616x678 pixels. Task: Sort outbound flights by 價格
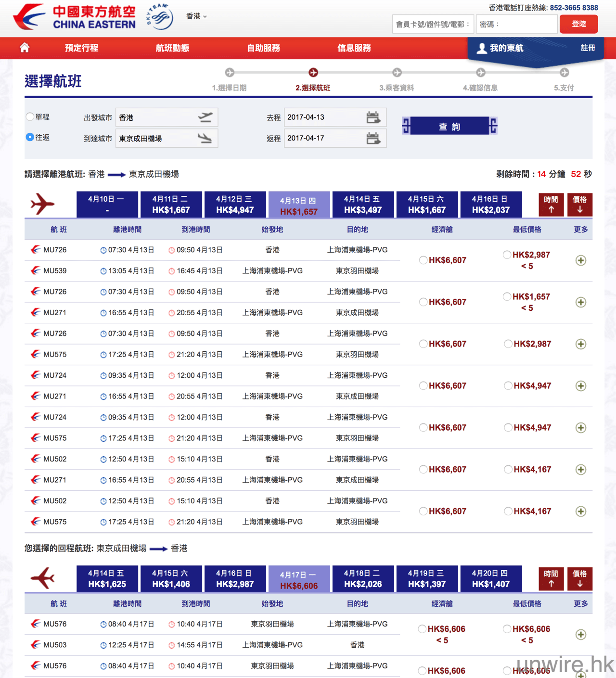pyautogui.click(x=579, y=204)
